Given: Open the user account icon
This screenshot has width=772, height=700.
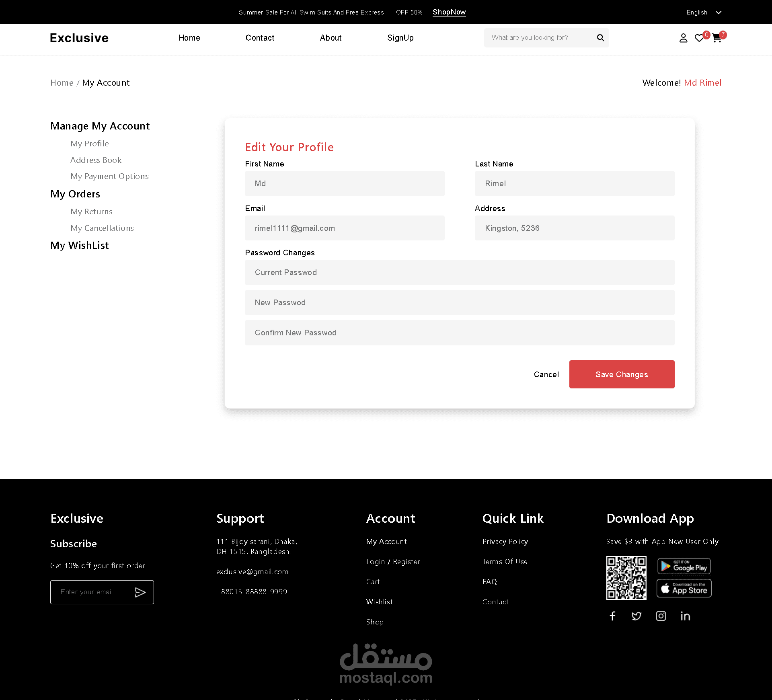Looking at the screenshot, I should coord(683,38).
